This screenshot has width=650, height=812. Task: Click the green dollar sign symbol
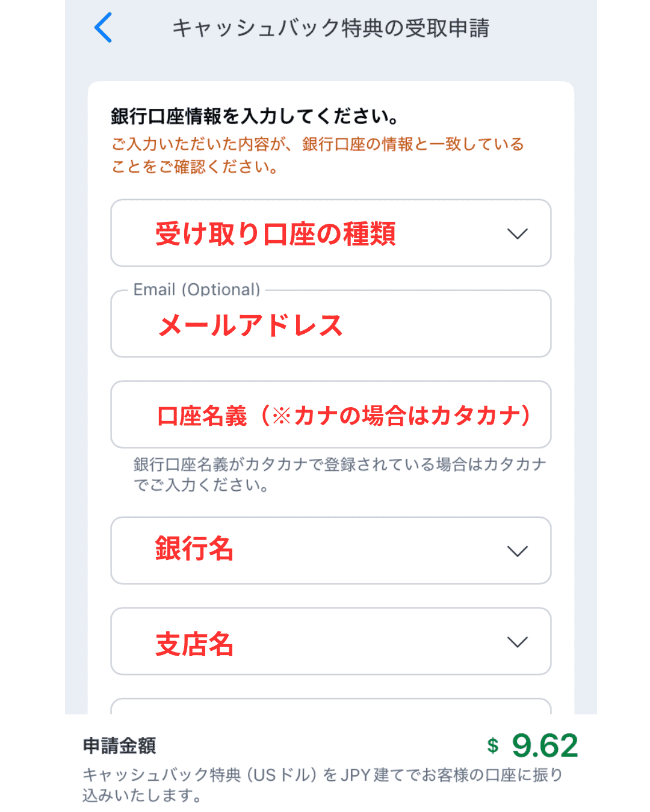[493, 746]
